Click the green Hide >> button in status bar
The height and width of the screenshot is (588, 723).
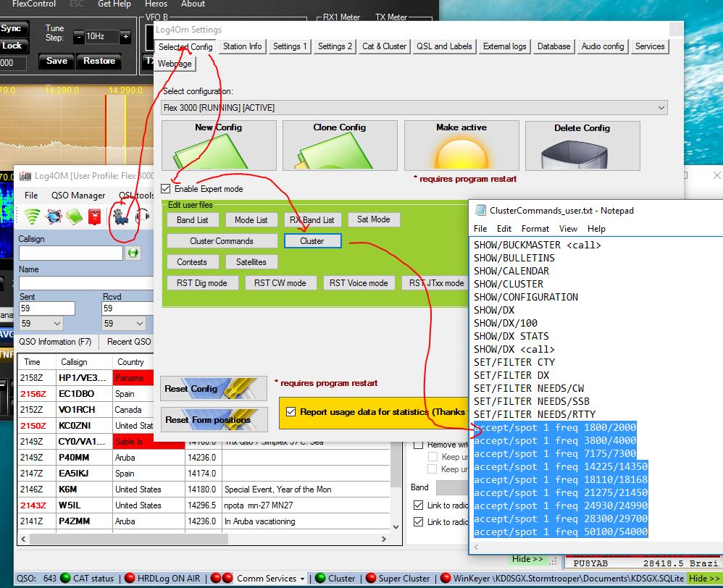click(703, 578)
